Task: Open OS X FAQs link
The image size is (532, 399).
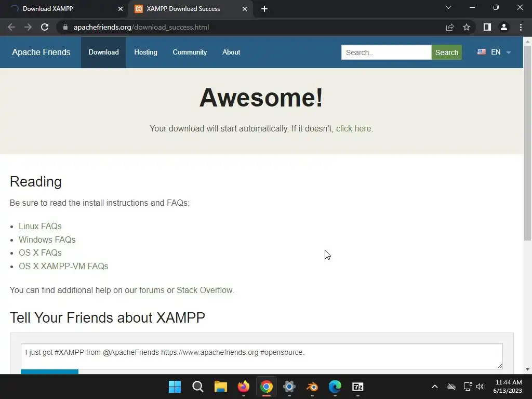Action: (x=40, y=253)
